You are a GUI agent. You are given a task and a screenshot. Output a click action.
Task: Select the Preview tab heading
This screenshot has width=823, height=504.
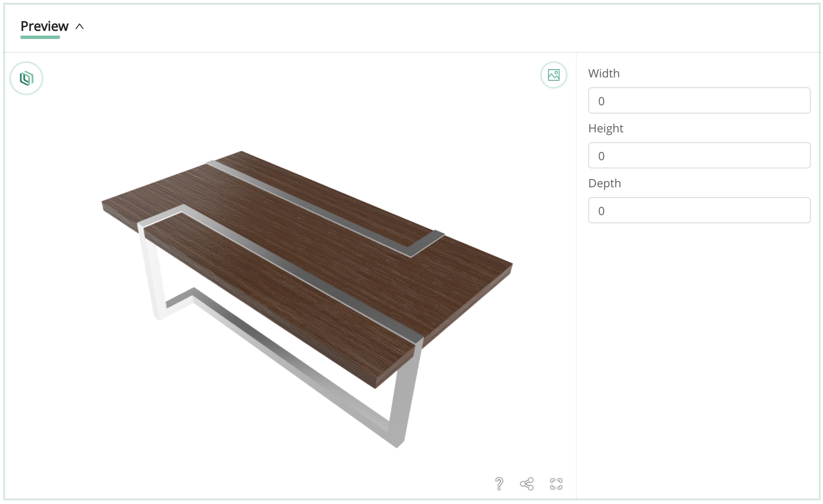coord(44,26)
